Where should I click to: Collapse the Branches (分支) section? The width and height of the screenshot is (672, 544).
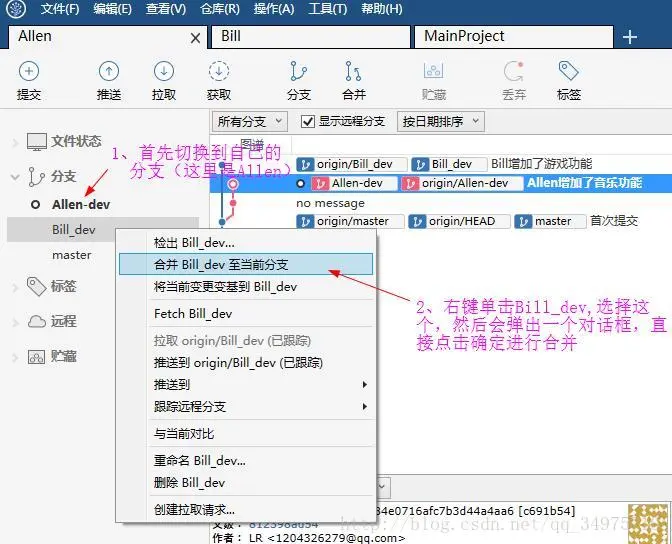[15, 177]
